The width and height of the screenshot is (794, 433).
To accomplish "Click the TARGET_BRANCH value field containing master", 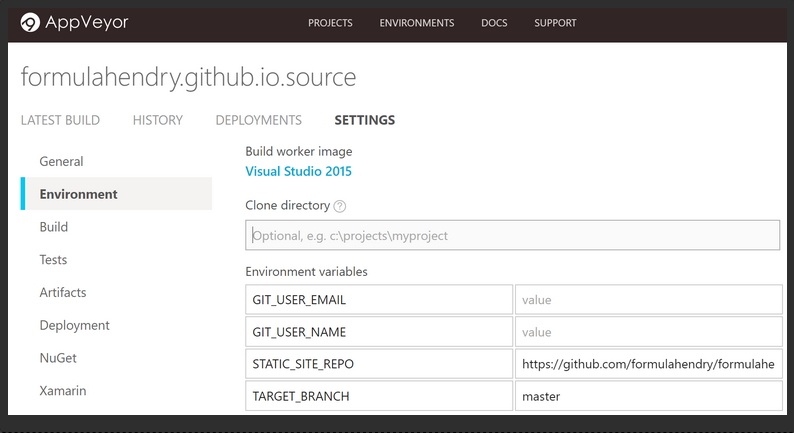I will (x=649, y=396).
